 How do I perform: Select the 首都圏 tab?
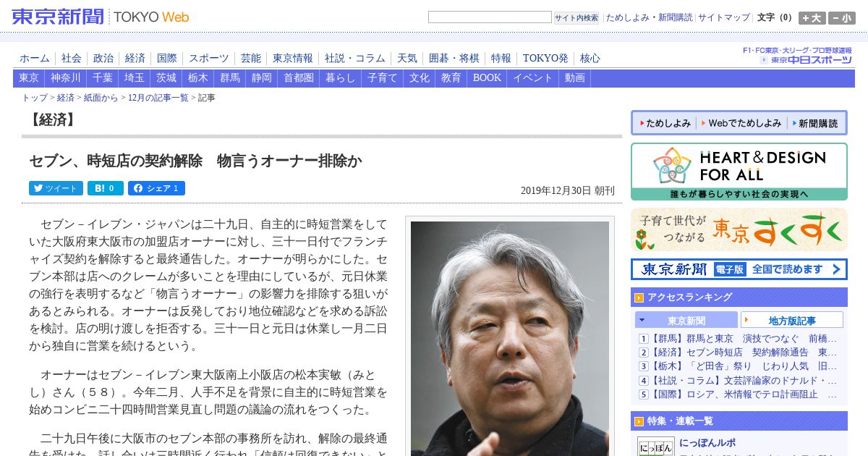point(299,78)
